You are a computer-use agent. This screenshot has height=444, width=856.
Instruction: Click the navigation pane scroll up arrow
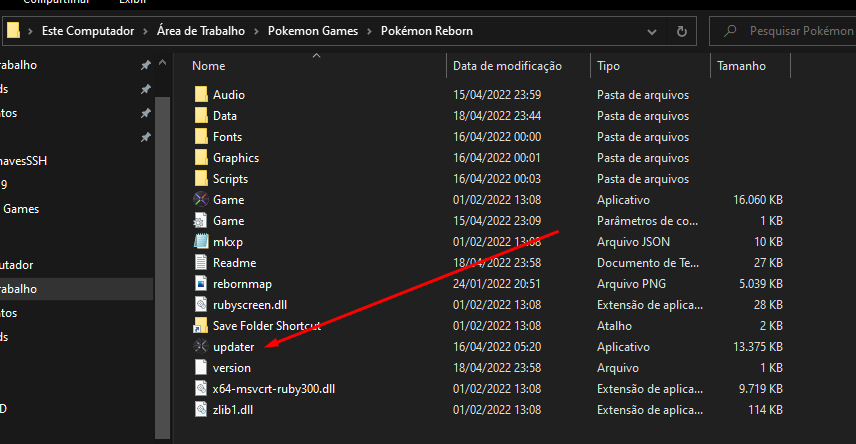pos(163,63)
